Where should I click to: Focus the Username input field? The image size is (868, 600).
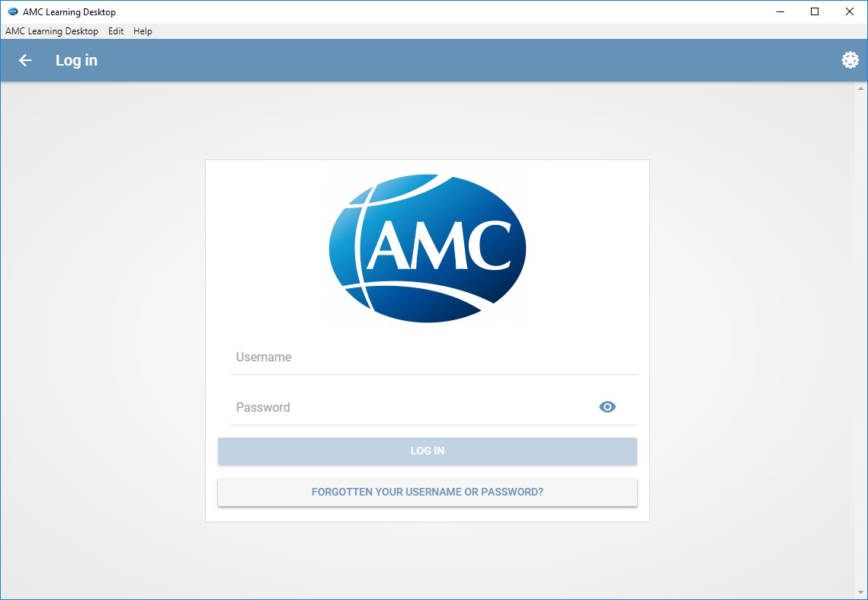[428, 357]
